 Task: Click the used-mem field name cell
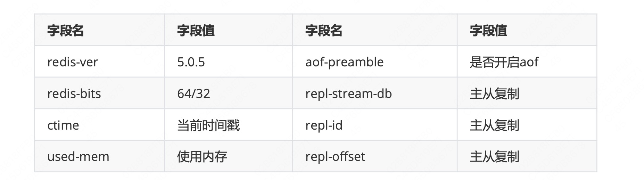(x=99, y=156)
